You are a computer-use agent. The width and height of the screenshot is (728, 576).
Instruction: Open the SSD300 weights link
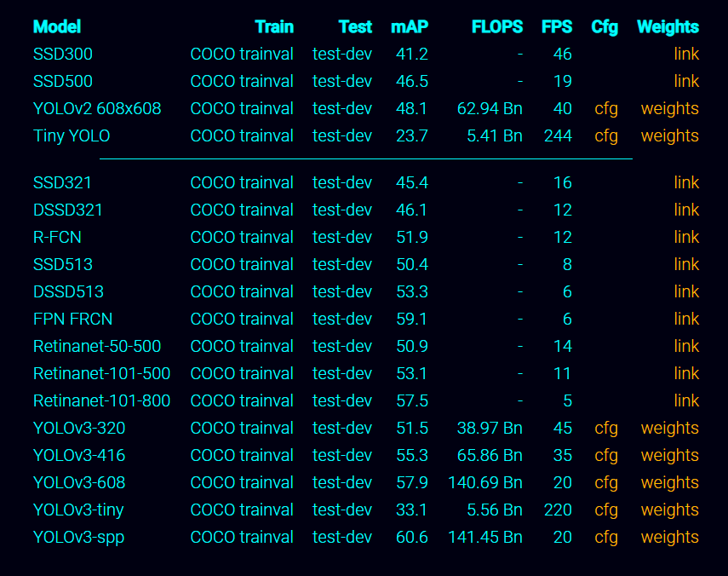686,54
